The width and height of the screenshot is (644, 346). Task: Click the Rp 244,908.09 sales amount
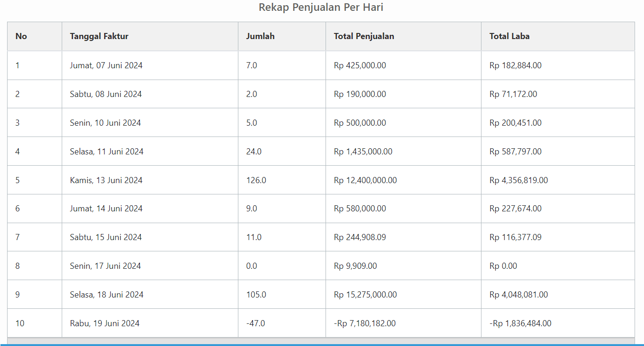tap(360, 237)
